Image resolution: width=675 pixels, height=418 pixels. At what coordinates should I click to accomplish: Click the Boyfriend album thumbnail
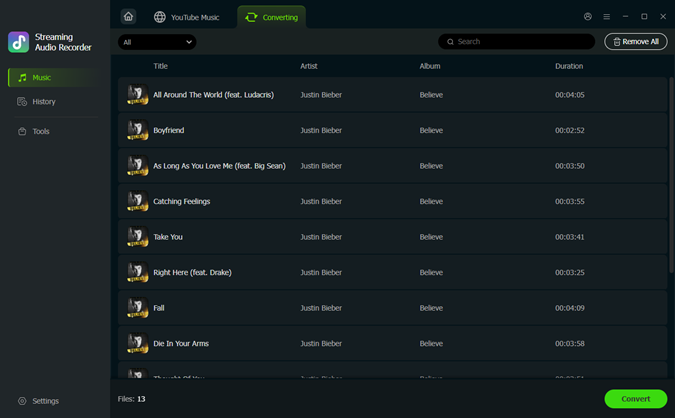pos(137,130)
